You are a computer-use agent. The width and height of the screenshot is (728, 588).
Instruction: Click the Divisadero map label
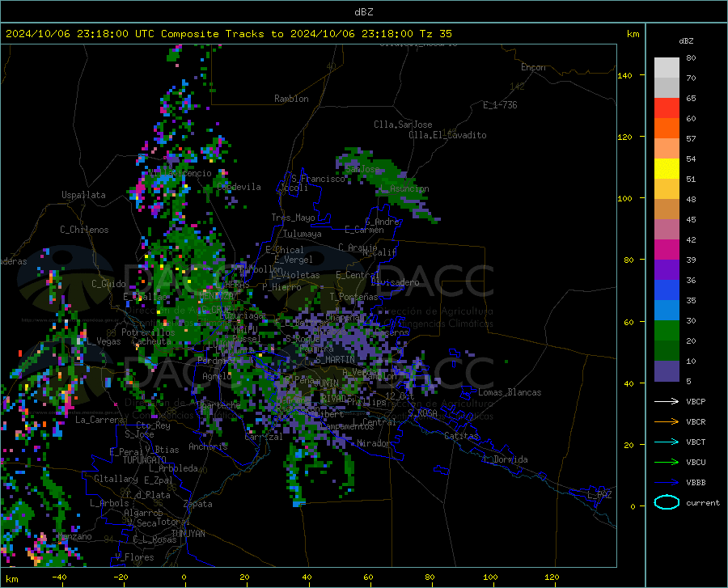coord(395,282)
